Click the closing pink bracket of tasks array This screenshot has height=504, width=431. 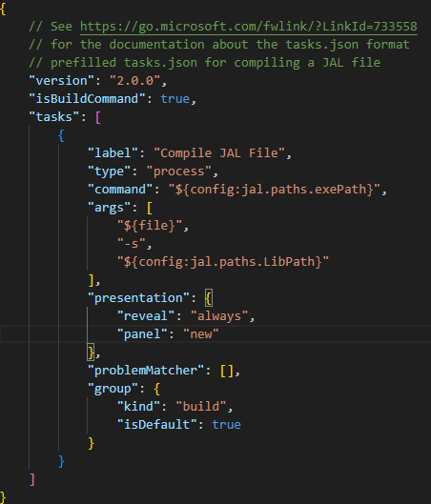[x=32, y=479]
